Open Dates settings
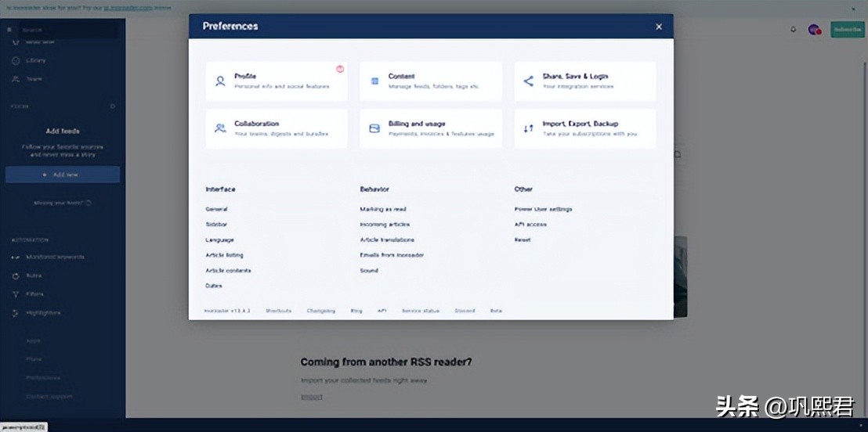This screenshot has width=868, height=432. pos(214,286)
